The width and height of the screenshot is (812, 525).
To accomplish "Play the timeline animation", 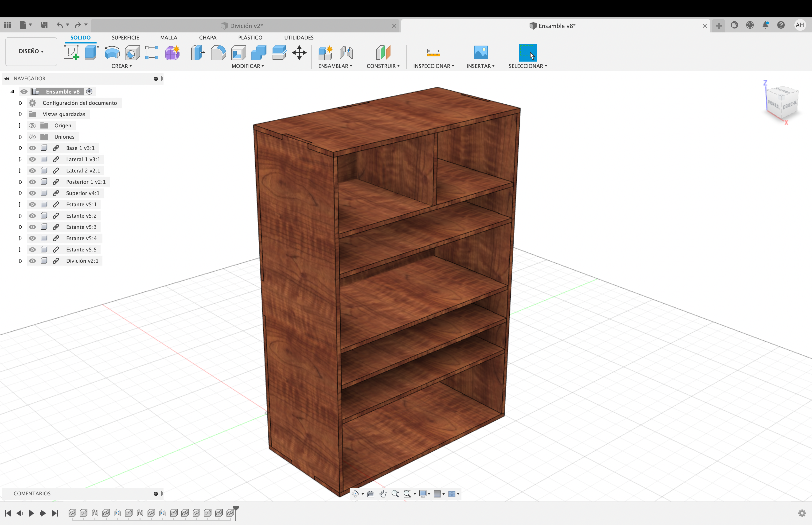I will point(31,513).
